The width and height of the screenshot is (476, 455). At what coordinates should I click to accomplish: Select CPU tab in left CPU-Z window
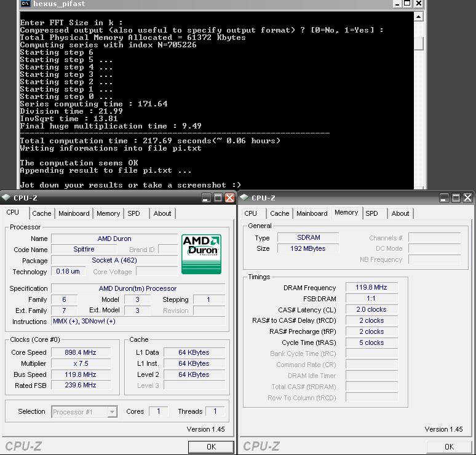point(13,213)
